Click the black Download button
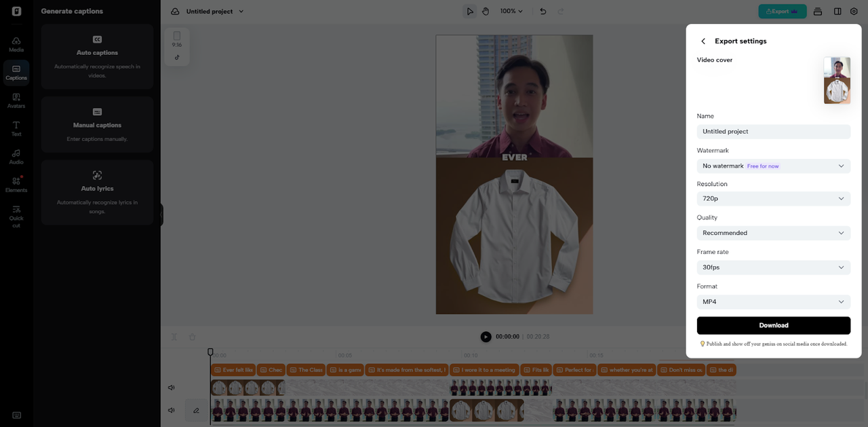The image size is (868, 427). point(773,325)
